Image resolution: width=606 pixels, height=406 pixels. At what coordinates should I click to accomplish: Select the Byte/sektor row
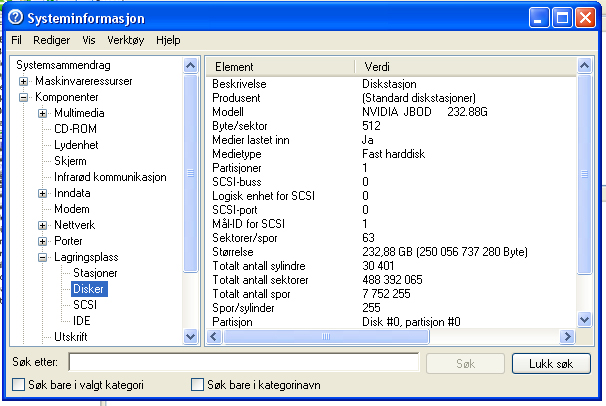[x=391, y=126]
